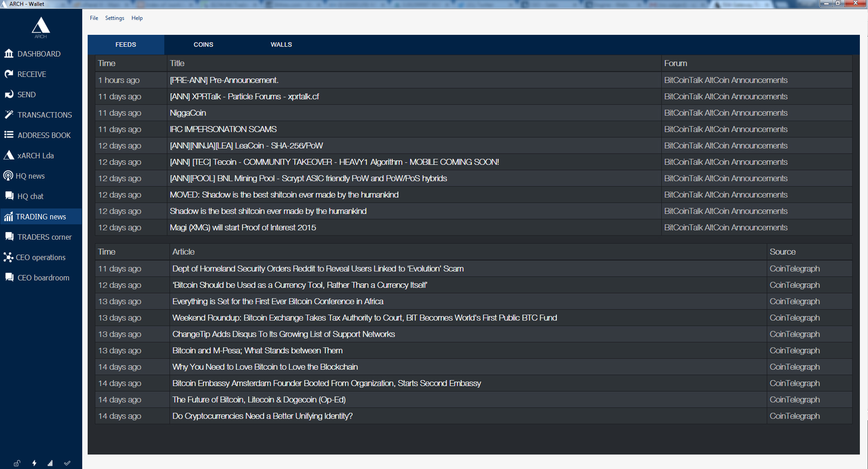Sort forum table by Title column header
The width and height of the screenshot is (868, 469).
point(414,63)
